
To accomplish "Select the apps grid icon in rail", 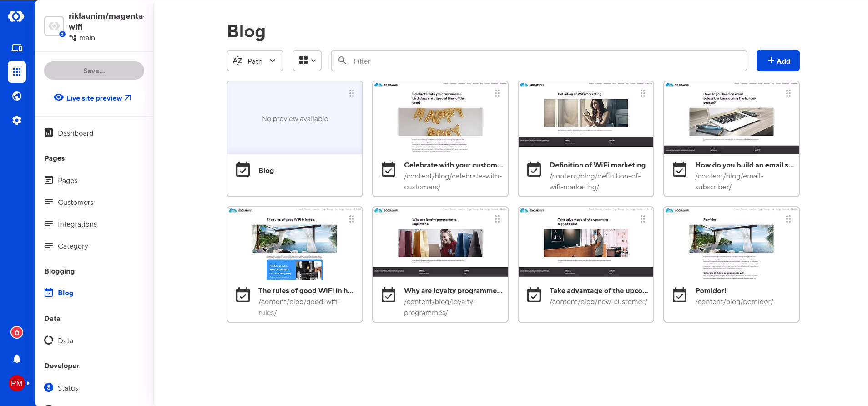I will point(17,72).
